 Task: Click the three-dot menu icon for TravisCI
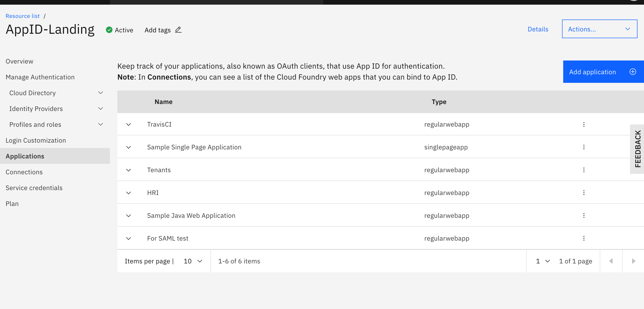584,124
